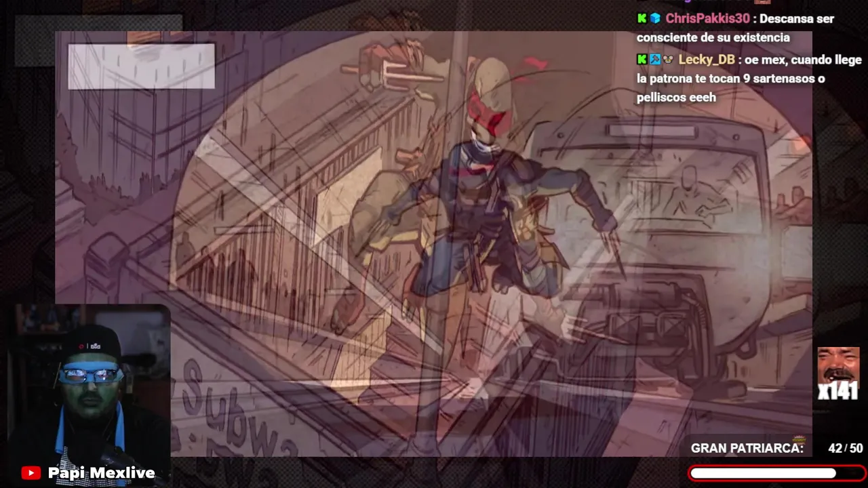Click the bear emoji badge beside Lecky_DB

click(x=667, y=60)
